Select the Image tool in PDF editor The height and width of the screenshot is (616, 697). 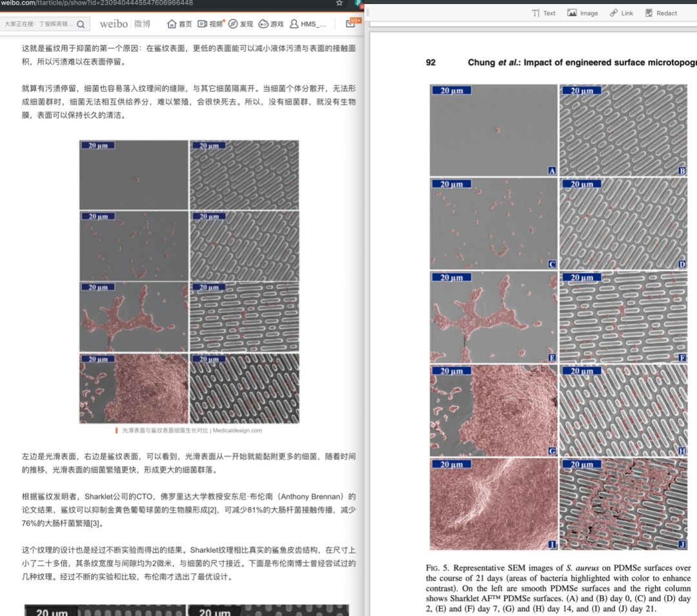point(583,13)
